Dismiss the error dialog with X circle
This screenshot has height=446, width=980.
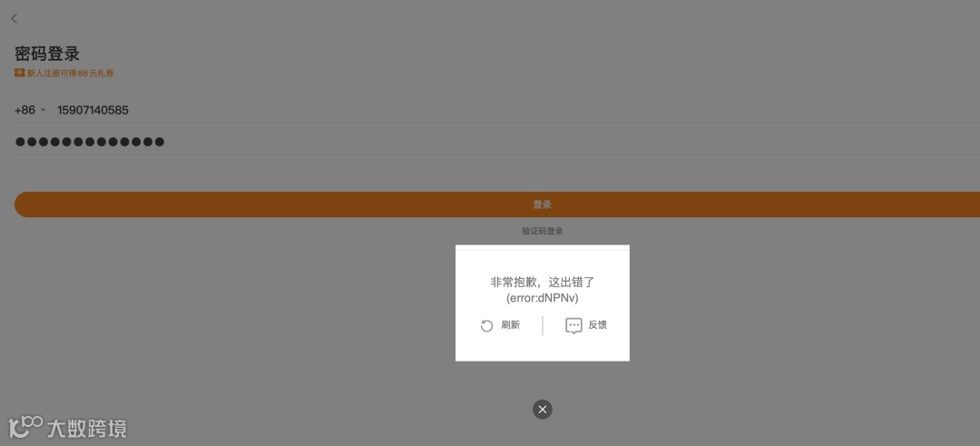[543, 409]
